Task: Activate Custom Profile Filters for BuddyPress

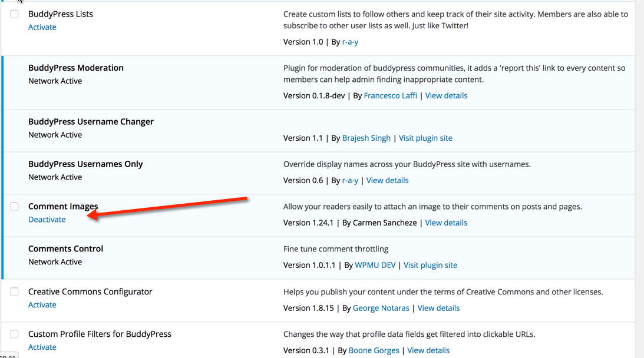Action: coord(42,347)
